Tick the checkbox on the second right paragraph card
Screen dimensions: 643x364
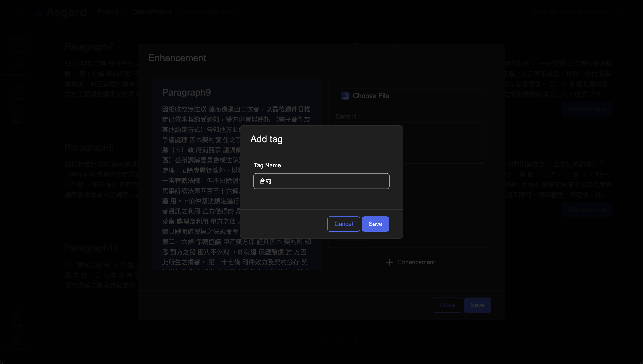point(609,147)
